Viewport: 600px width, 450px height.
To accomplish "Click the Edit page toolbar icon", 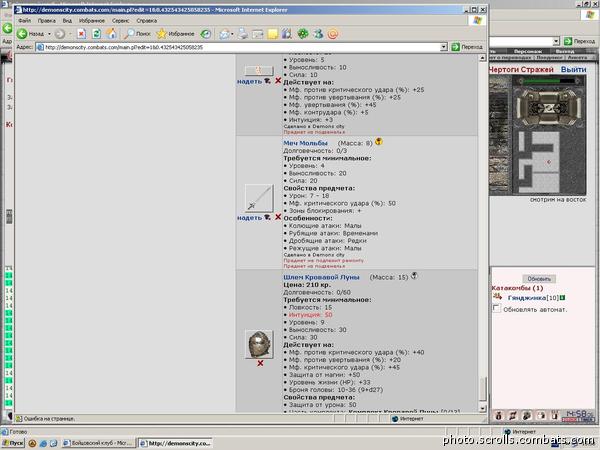I will click(258, 34).
